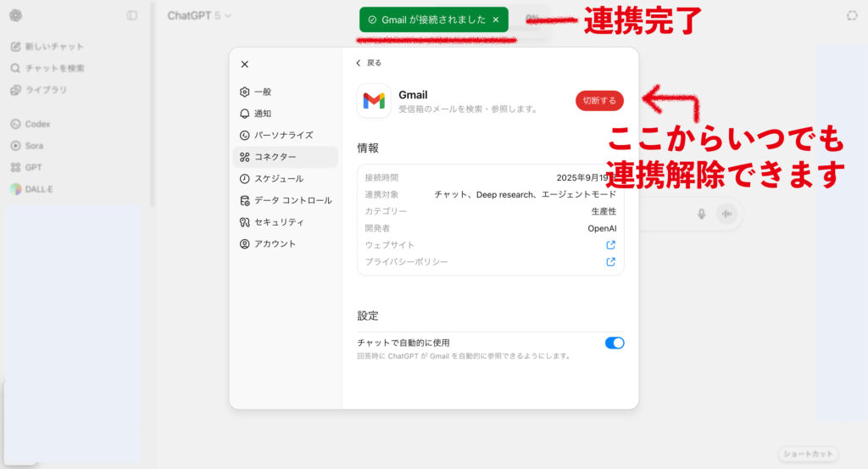Screen dimensions: 868x469
Task: Click the voice mode waveform icon
Action: click(726, 214)
